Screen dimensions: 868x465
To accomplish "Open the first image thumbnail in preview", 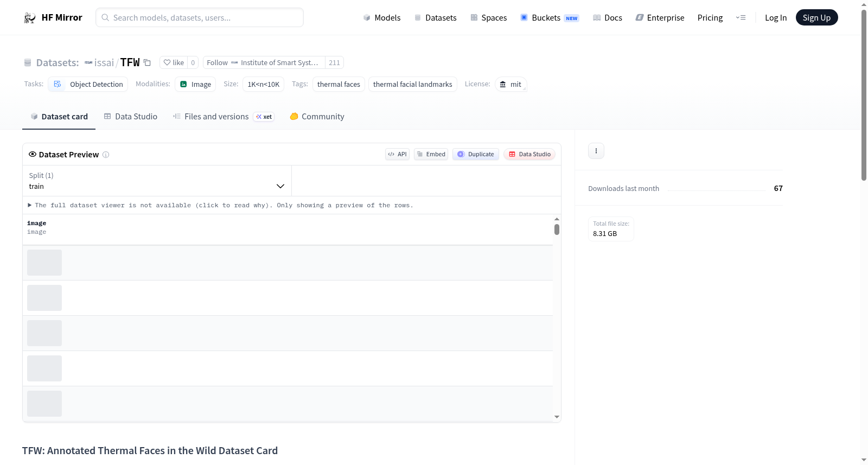I will point(44,263).
